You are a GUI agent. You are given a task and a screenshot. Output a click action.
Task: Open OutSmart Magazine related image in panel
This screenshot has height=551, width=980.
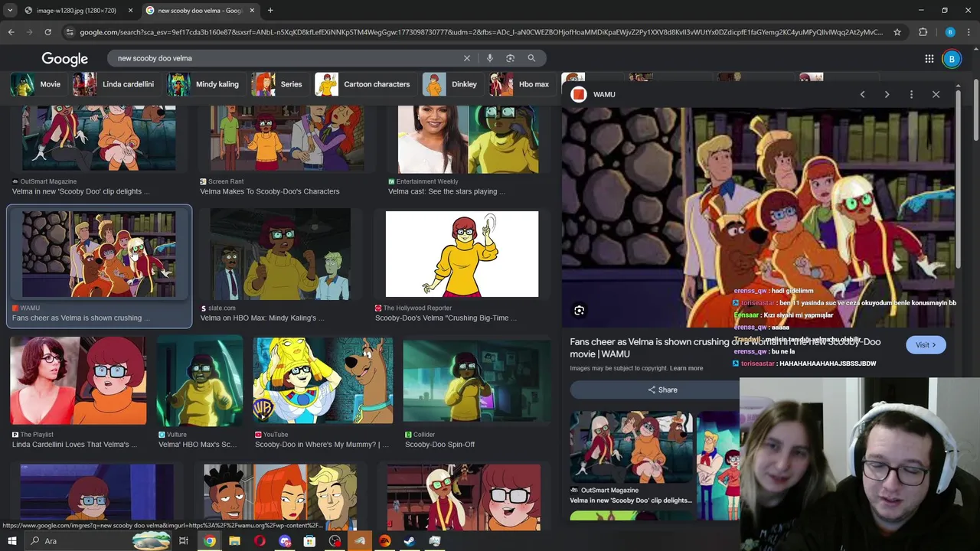pyautogui.click(x=632, y=459)
